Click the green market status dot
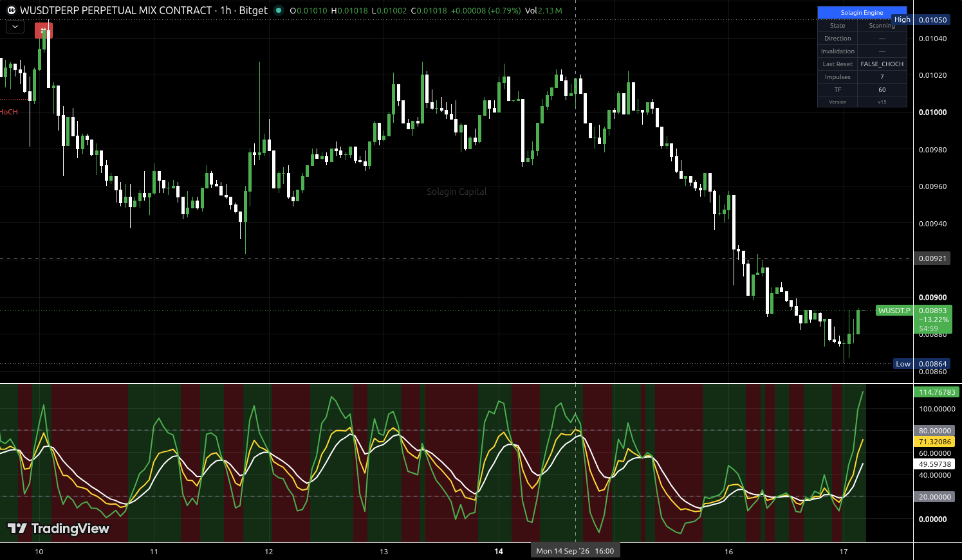Viewport: 962px width, 560px height. coord(279,10)
